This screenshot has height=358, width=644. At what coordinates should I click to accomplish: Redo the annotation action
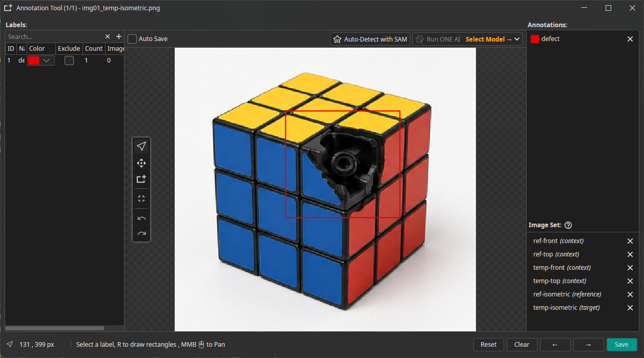pyautogui.click(x=141, y=233)
